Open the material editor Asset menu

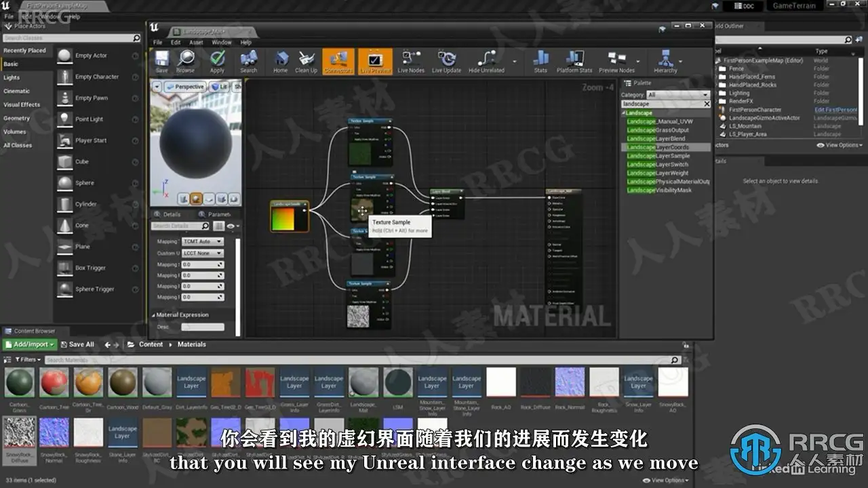[196, 42]
